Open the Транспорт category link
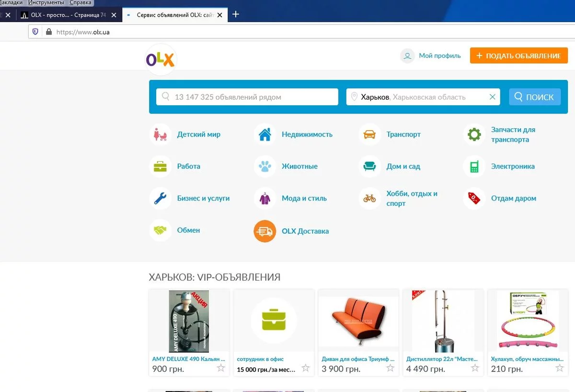The image size is (575, 392). [x=403, y=134]
